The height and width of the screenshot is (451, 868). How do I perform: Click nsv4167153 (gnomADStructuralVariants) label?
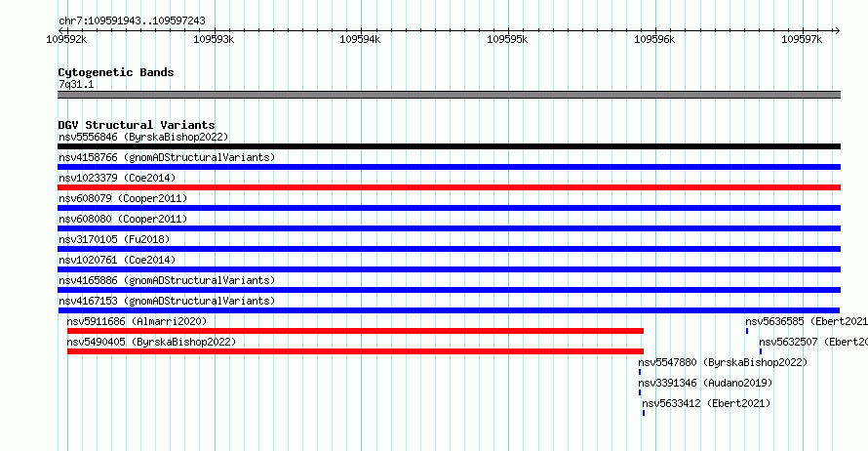pyautogui.click(x=167, y=301)
